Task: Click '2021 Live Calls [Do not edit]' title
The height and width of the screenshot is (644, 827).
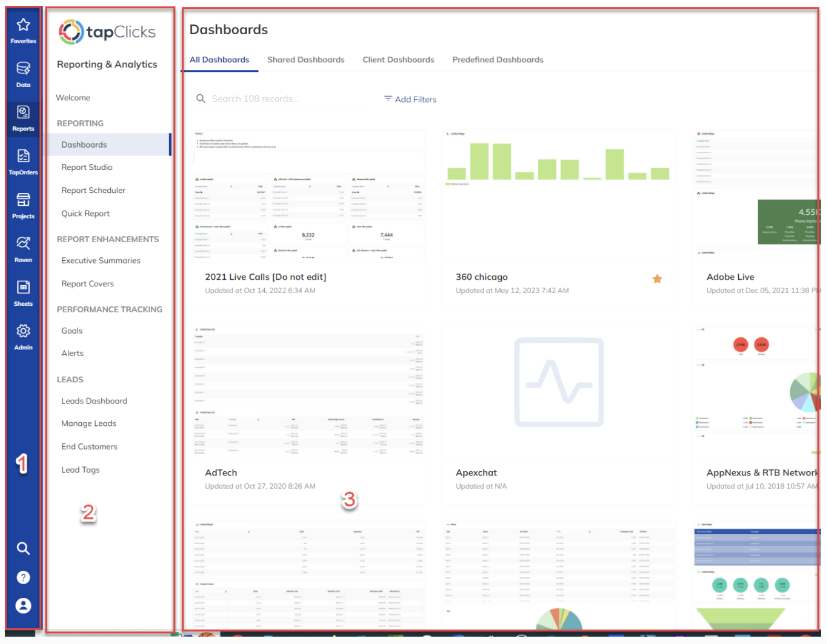Action: tap(265, 277)
